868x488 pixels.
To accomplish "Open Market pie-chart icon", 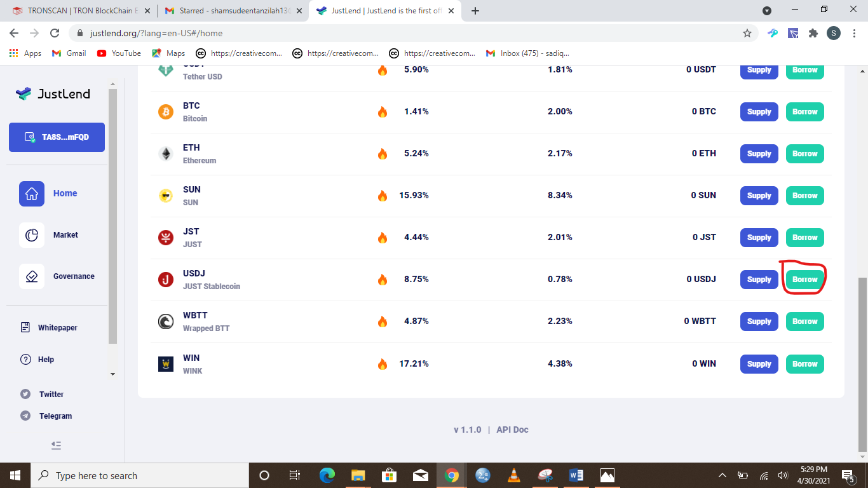I will [32, 235].
